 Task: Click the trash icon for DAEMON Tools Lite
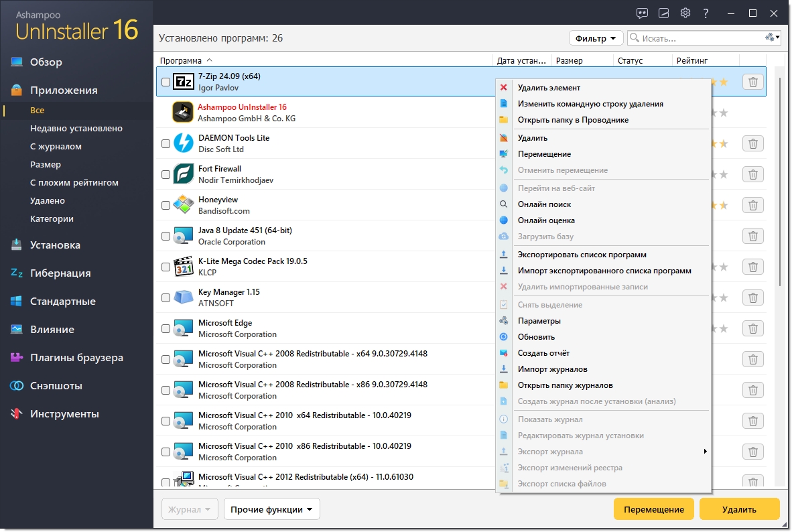pyautogui.click(x=752, y=143)
